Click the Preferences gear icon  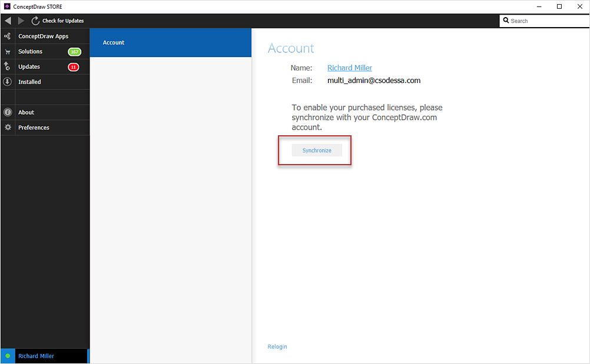[x=8, y=128]
